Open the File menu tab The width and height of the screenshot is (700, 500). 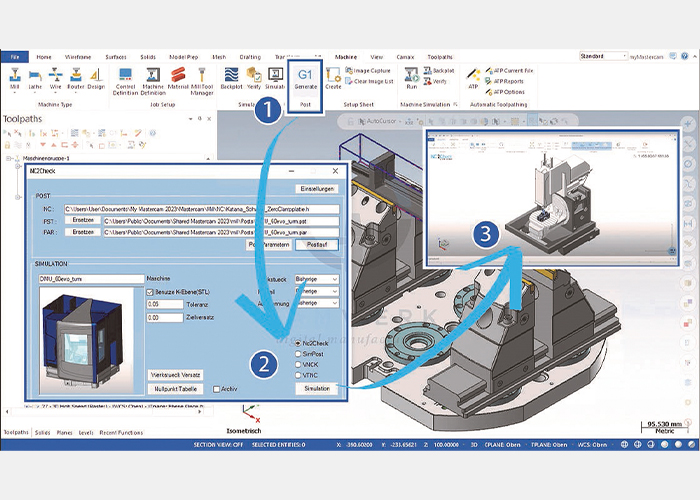[15, 57]
